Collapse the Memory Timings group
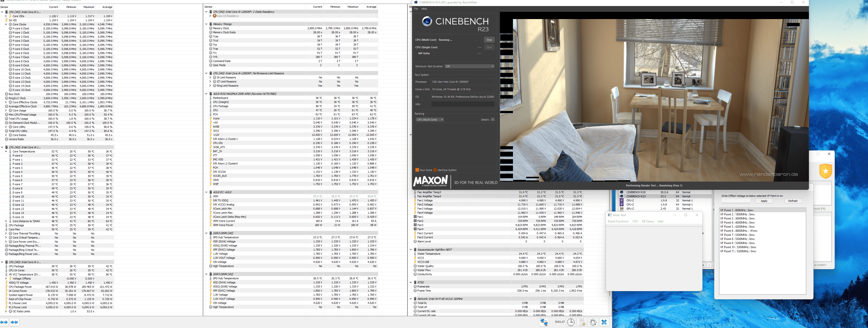This screenshot has width=868, height=328. (x=206, y=24)
